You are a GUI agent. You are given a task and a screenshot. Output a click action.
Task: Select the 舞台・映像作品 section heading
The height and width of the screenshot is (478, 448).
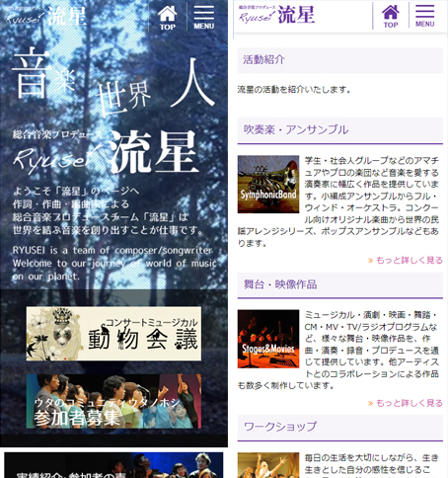[340, 285]
